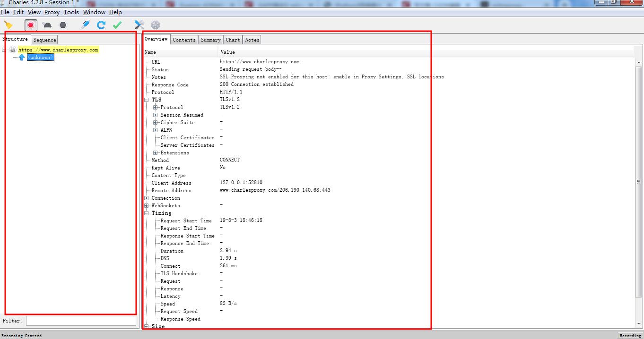Validate with the green checkmark icon
The height and width of the screenshot is (339, 644).
click(117, 25)
